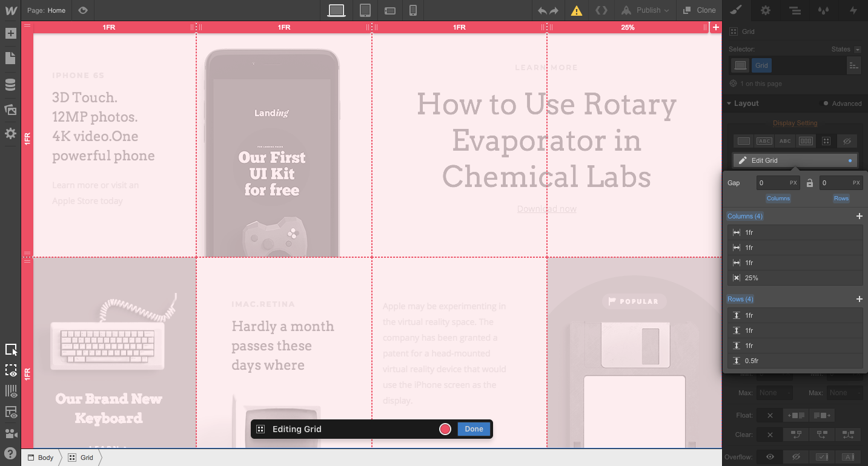Image resolution: width=868 pixels, height=466 pixels.
Task: Open the Publish dropdown
Action: (645, 10)
